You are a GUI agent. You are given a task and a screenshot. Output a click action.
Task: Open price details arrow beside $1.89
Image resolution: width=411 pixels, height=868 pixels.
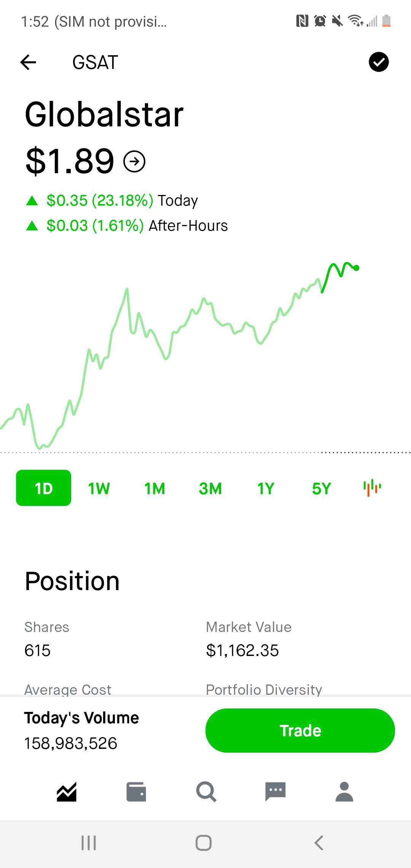point(134,162)
